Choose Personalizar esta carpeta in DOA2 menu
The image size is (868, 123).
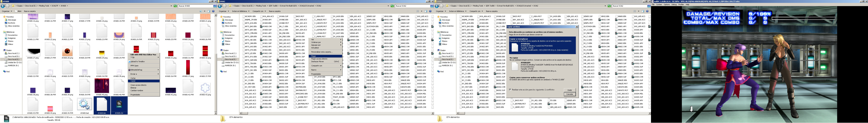point(325,52)
